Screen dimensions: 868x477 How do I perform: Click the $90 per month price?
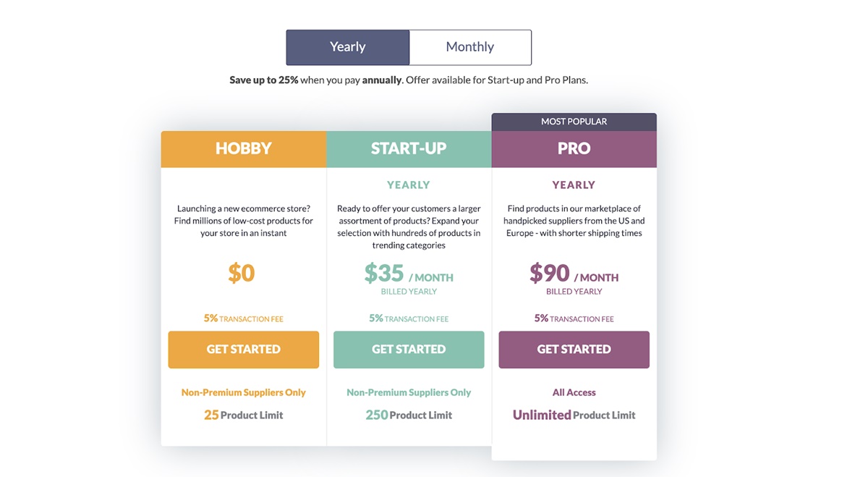(x=574, y=274)
